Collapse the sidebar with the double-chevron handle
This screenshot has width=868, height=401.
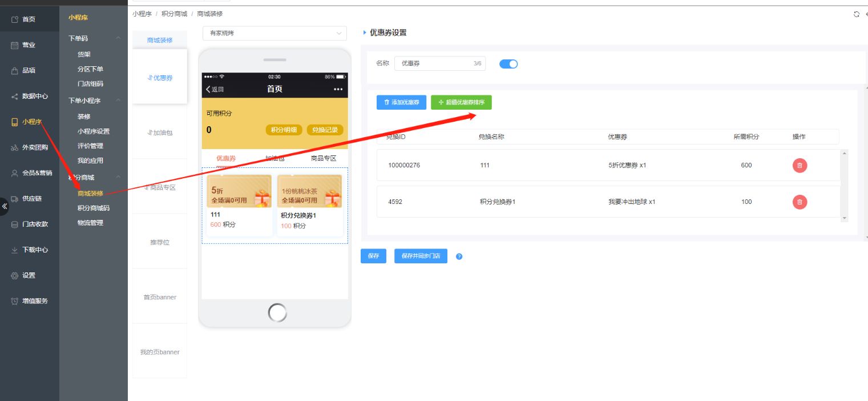pyautogui.click(x=5, y=206)
